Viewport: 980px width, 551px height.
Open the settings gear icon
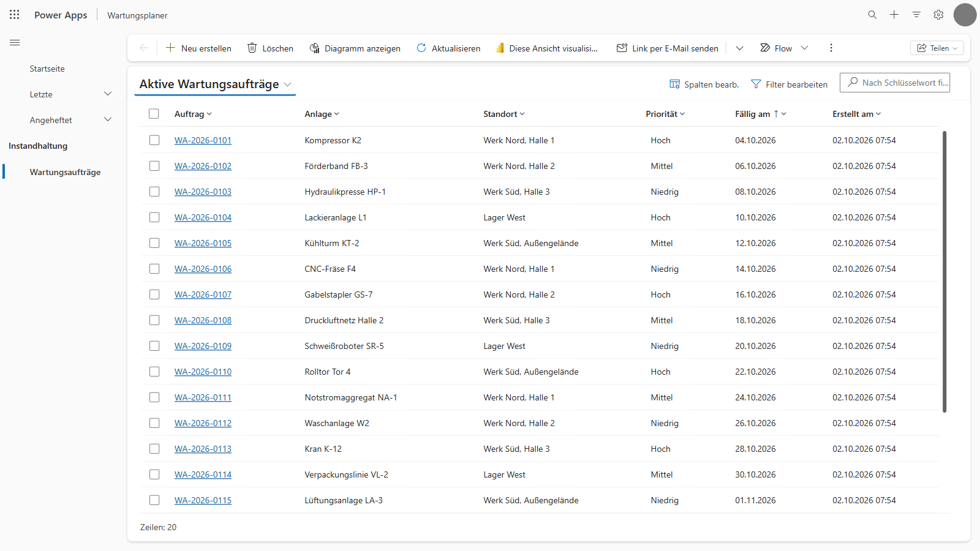click(x=938, y=15)
